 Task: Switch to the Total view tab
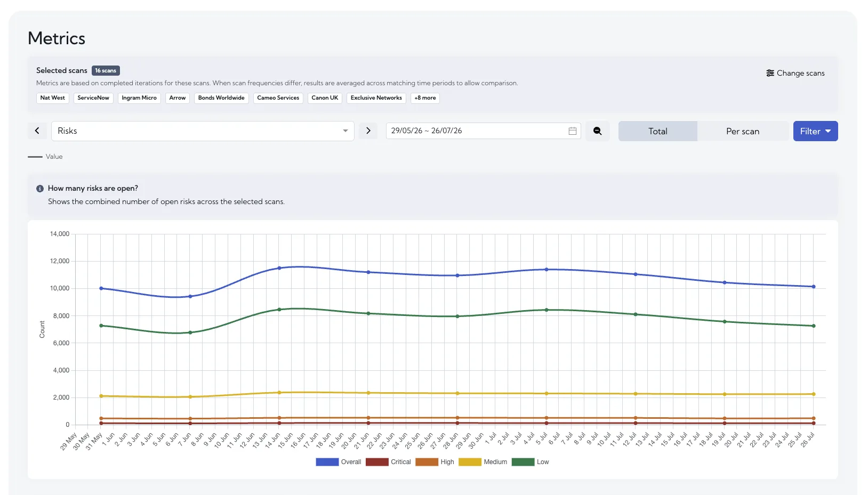657,131
